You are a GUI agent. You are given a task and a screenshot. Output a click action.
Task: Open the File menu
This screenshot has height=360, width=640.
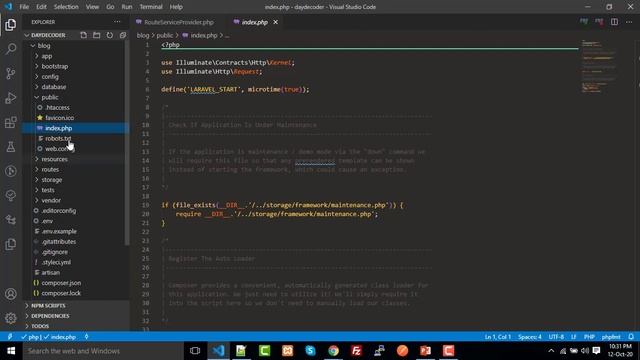(x=24, y=7)
